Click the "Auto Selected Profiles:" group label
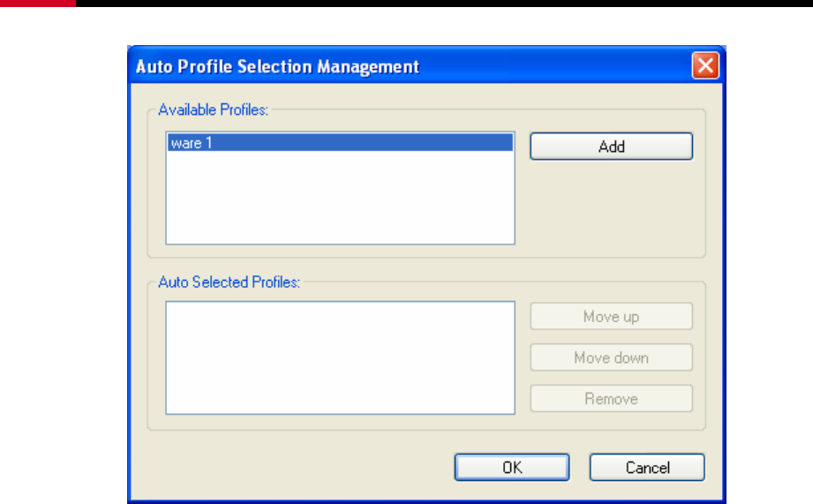 pos(230,282)
